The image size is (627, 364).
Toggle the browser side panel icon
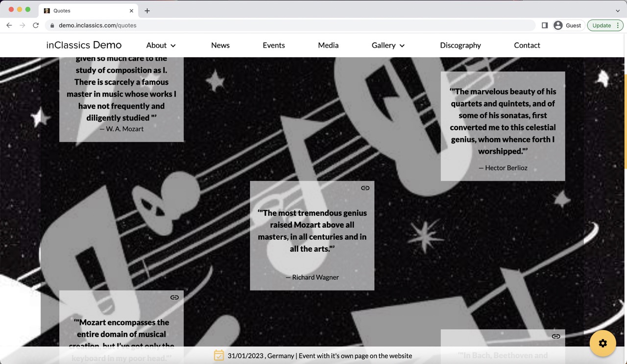545,25
